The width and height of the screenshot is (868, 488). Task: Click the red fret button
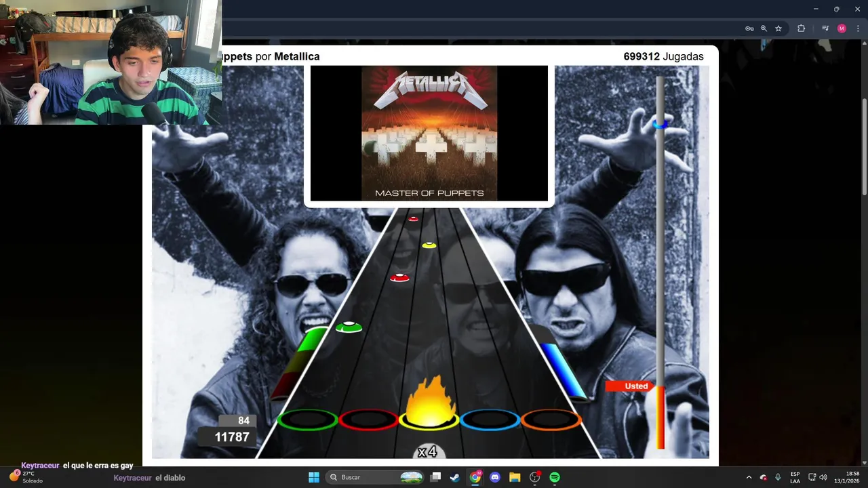point(368,420)
